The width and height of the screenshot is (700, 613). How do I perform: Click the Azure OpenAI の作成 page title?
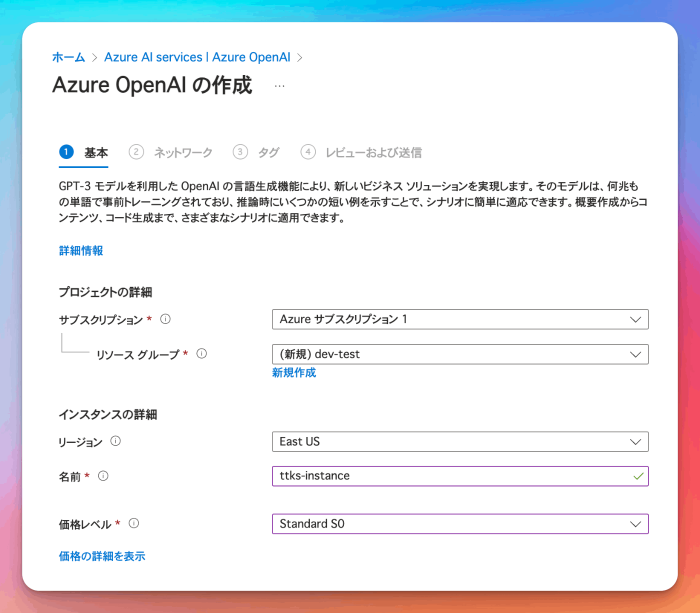click(x=152, y=85)
